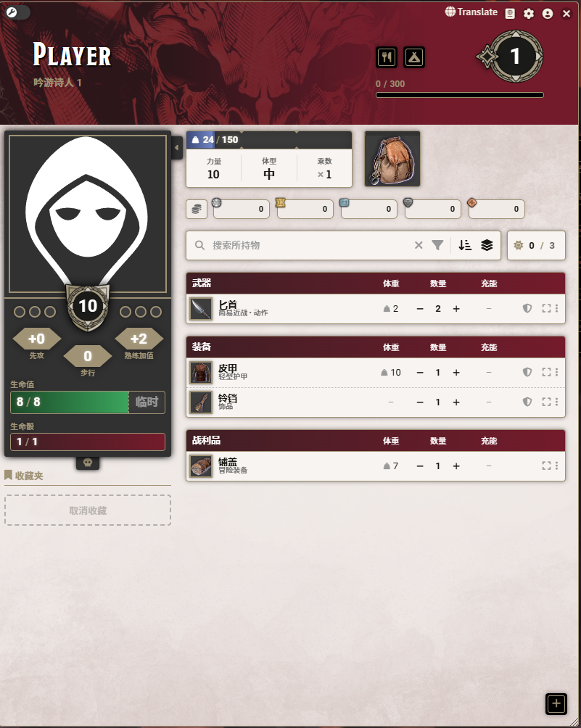Click the short rest fork-and-knife icon

pyautogui.click(x=387, y=57)
